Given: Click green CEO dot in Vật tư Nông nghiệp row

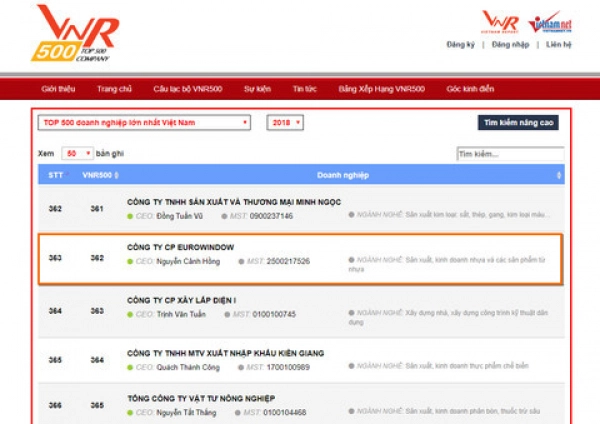Looking at the screenshot, I should click(130, 413).
